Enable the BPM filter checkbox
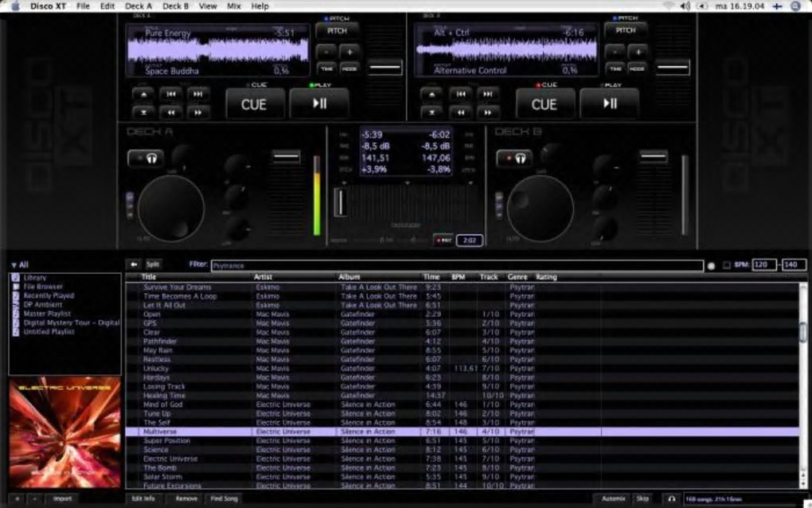This screenshot has height=508, width=812. click(726, 265)
